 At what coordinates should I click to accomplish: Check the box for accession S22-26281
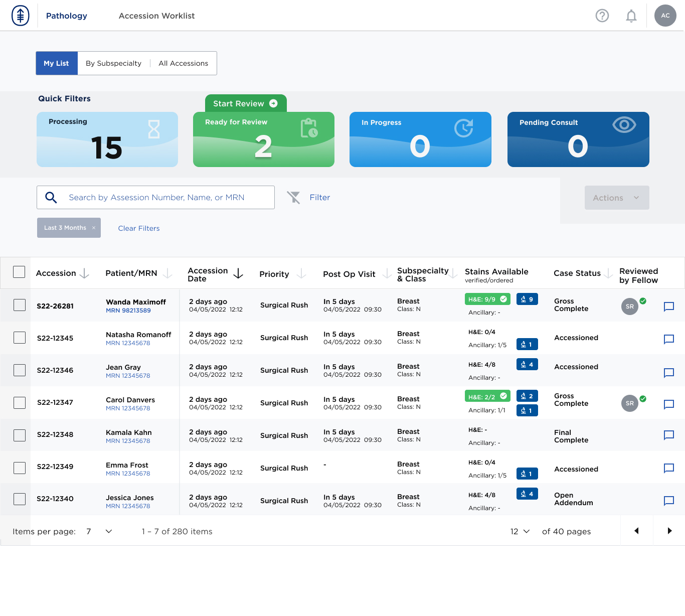[20, 305]
